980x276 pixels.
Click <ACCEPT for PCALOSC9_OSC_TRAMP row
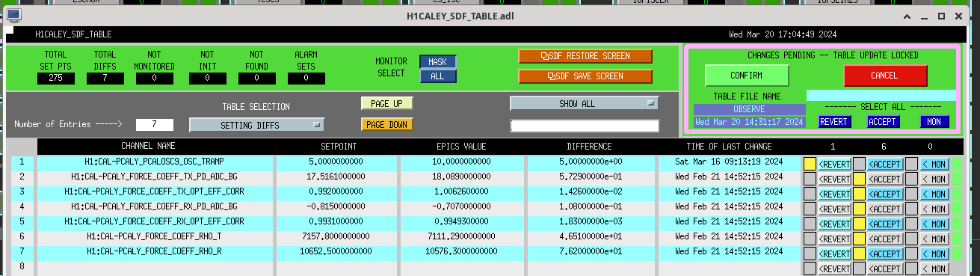(x=886, y=163)
